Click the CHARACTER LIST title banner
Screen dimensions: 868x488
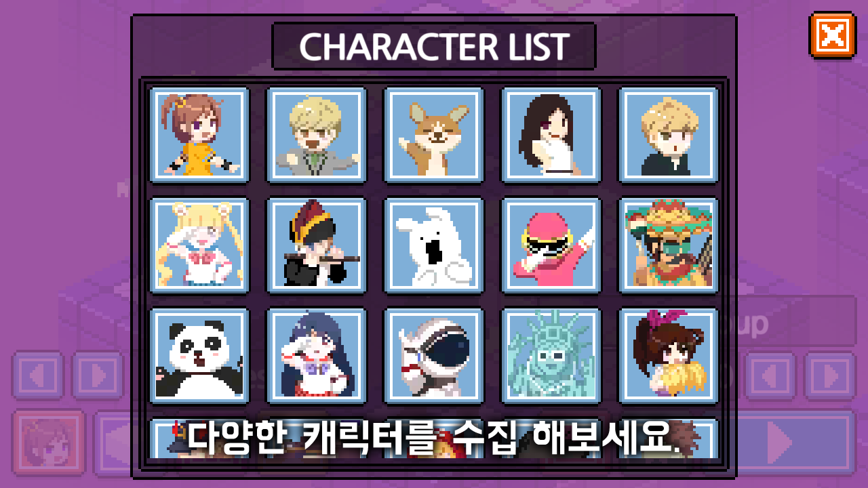click(x=434, y=46)
